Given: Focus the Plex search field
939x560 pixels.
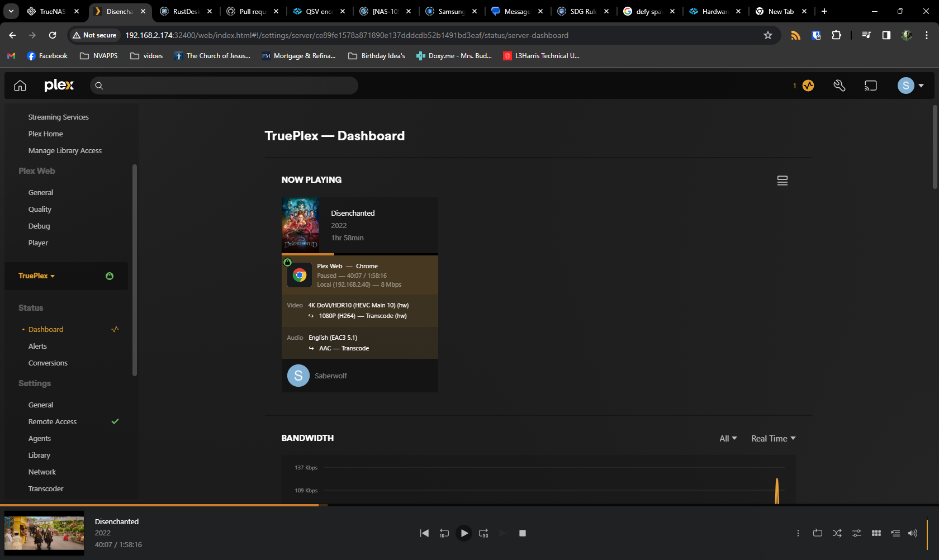Looking at the screenshot, I should tap(224, 86).
